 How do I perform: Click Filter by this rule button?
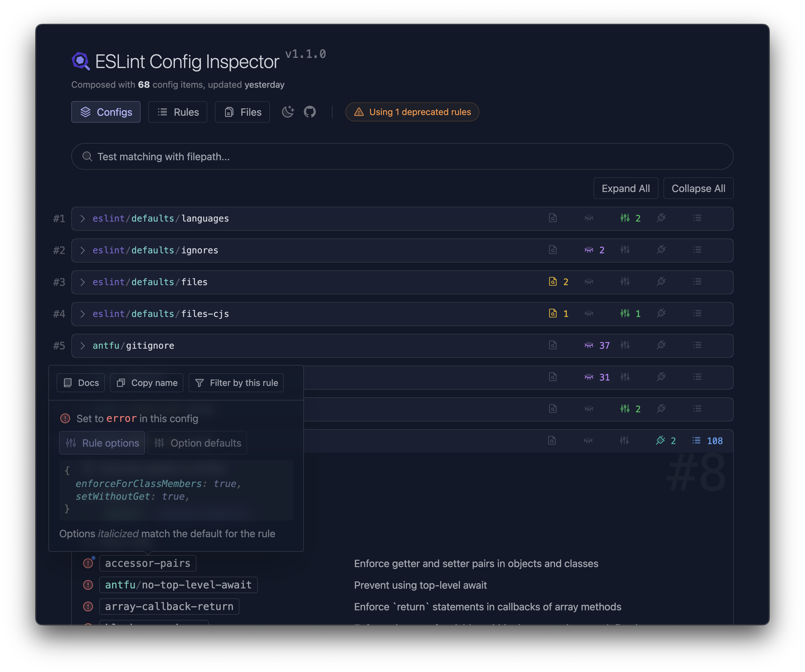[x=236, y=383]
